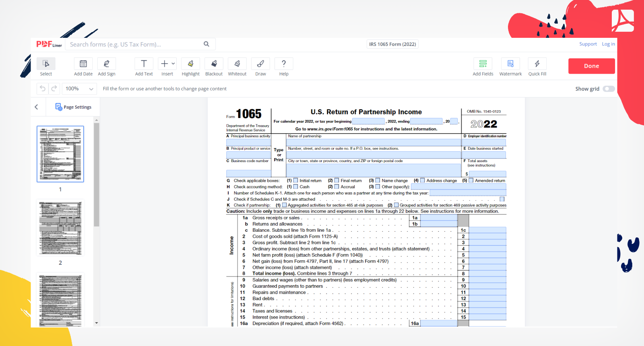
Task: Click the Done button
Action: point(591,66)
